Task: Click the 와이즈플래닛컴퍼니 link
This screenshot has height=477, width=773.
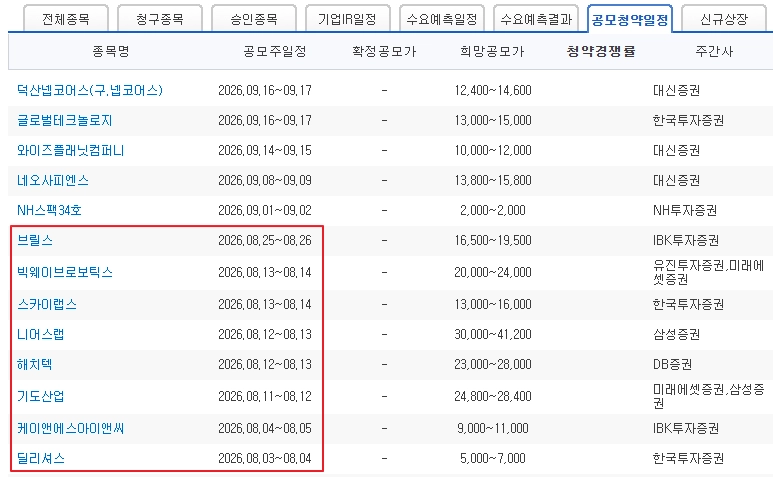Action: (x=70, y=150)
